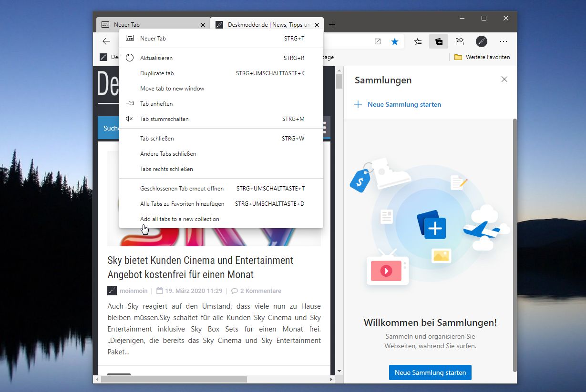Choose Neuer Tab in context menu
The width and height of the screenshot is (586, 392).
coord(221,39)
